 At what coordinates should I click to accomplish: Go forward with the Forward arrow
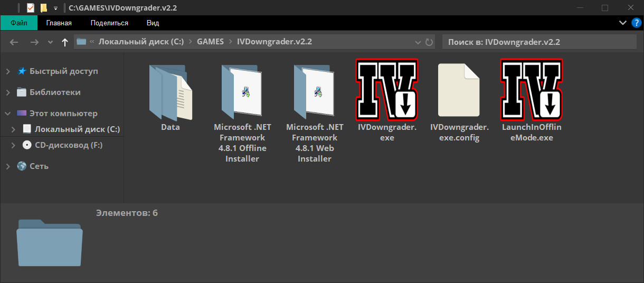[x=34, y=42]
